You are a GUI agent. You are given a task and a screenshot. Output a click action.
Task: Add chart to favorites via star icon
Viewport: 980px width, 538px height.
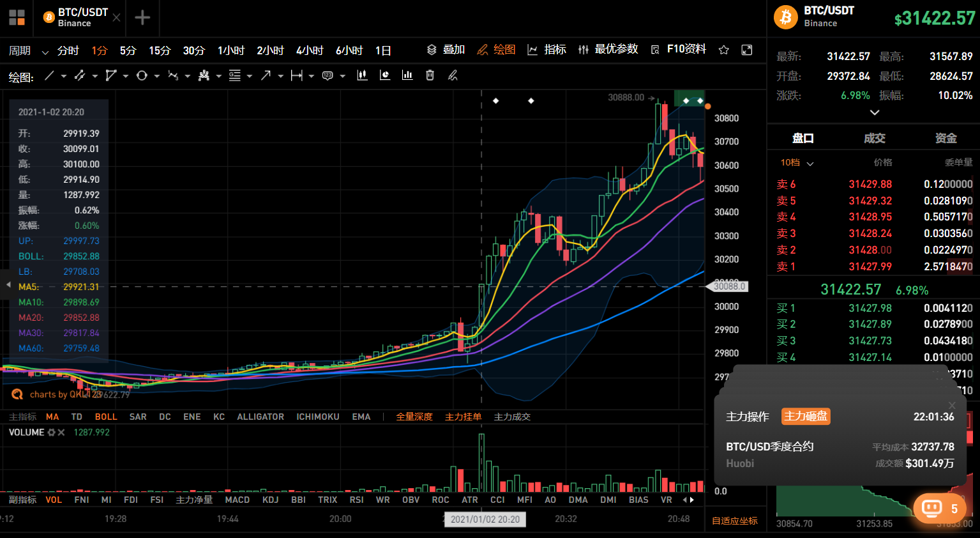(x=723, y=50)
